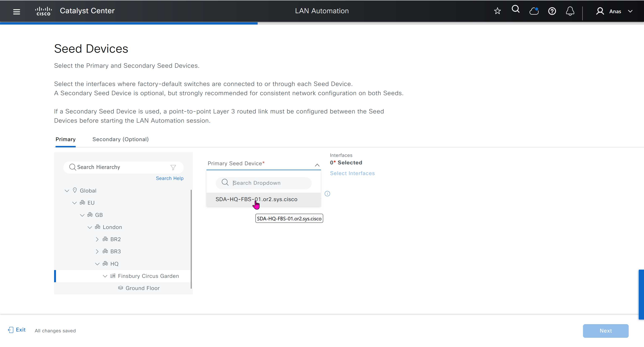Open the hamburger navigation menu
The width and height of the screenshot is (644, 347).
17,12
